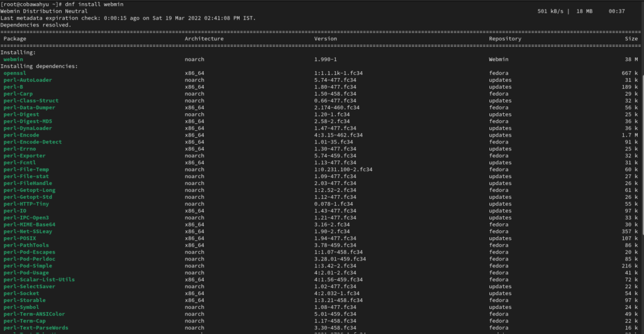Click webmin version 1.990-1 text
This screenshot has width=644, height=334.
(326, 59)
